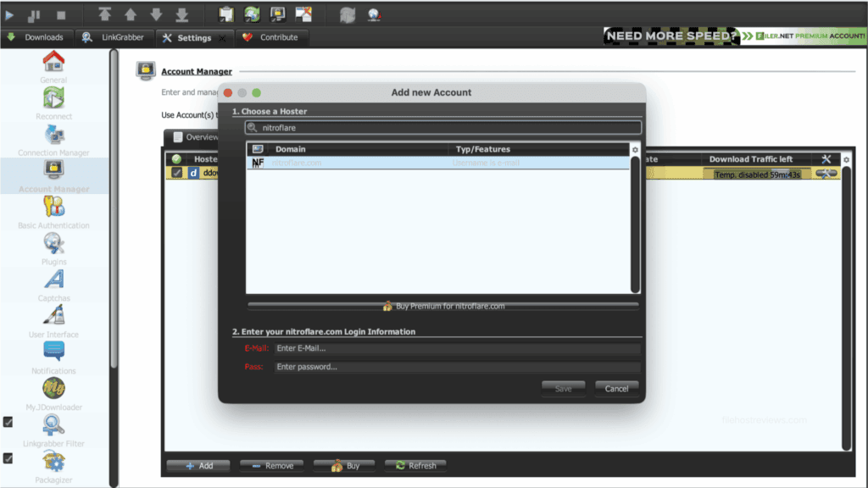Start downloads with the play icon
868x488 pixels.
click(x=9, y=15)
